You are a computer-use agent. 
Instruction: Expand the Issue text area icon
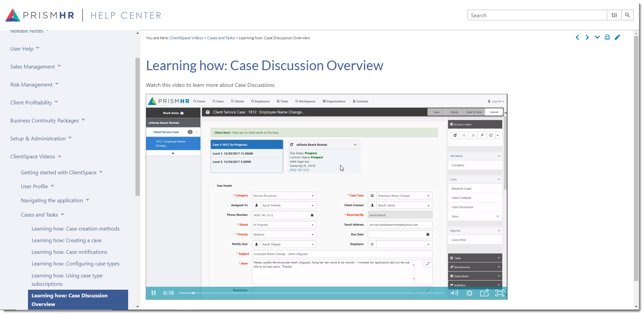[x=428, y=263]
